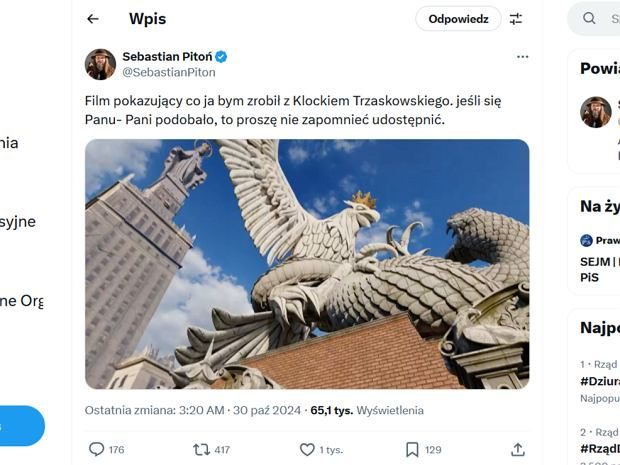The width and height of the screenshot is (620, 465).
Task: Open the eagle statue video thumbnail
Action: [307, 264]
